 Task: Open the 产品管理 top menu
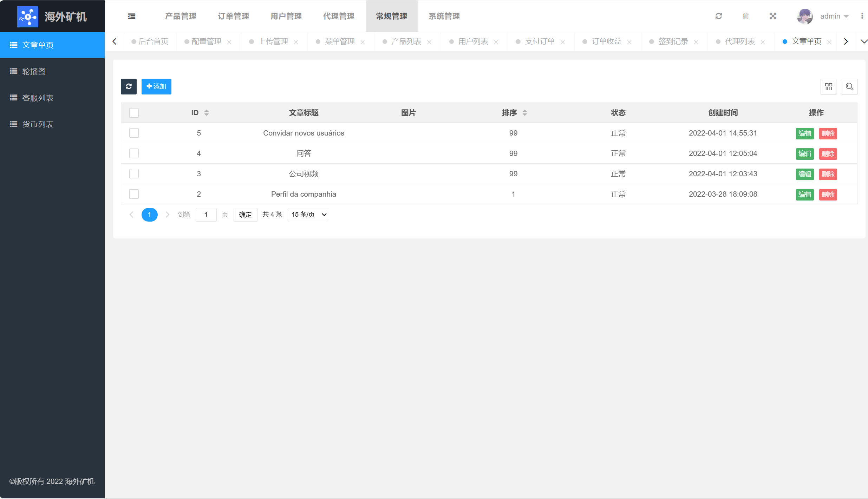point(181,16)
